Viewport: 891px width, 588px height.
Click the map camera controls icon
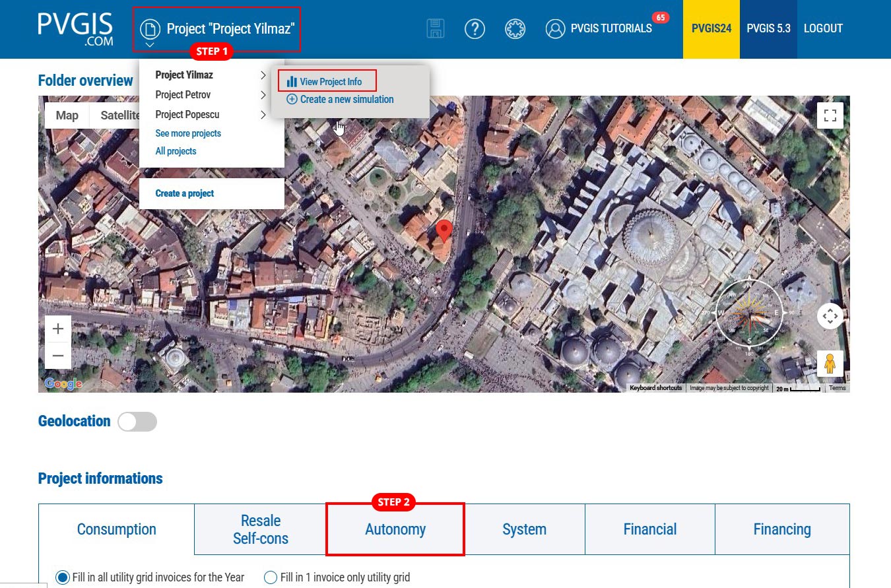pos(830,316)
